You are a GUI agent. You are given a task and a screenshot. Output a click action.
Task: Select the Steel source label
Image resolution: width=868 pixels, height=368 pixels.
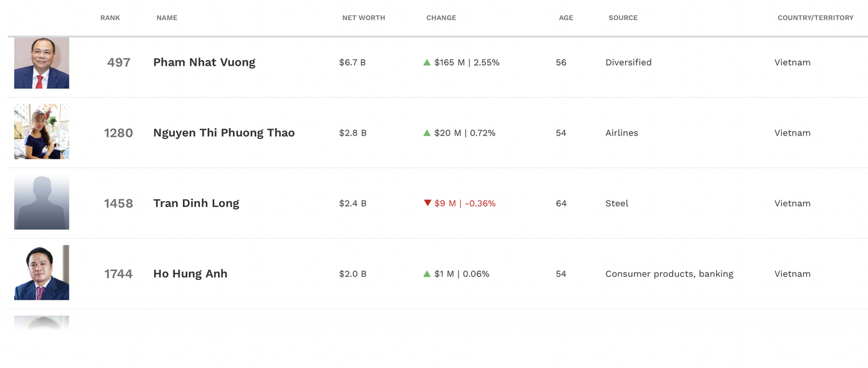616,203
